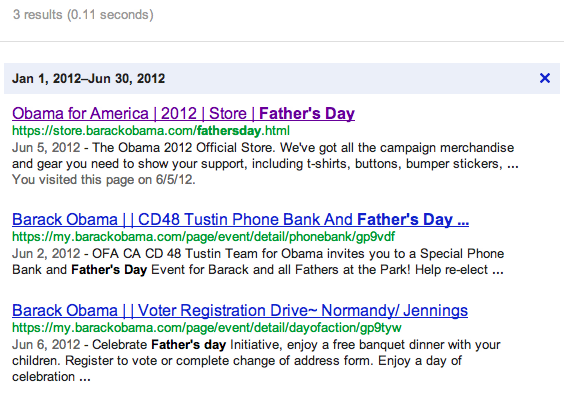Click the 3 results count text
Viewport: 564px width, 407px height.
[83, 15]
